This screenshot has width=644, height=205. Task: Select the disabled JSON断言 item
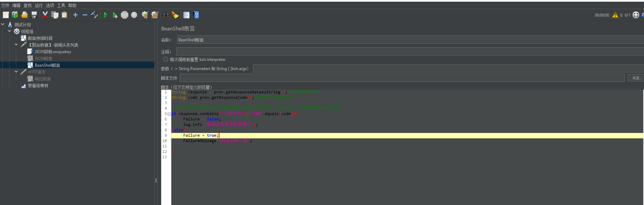point(43,59)
